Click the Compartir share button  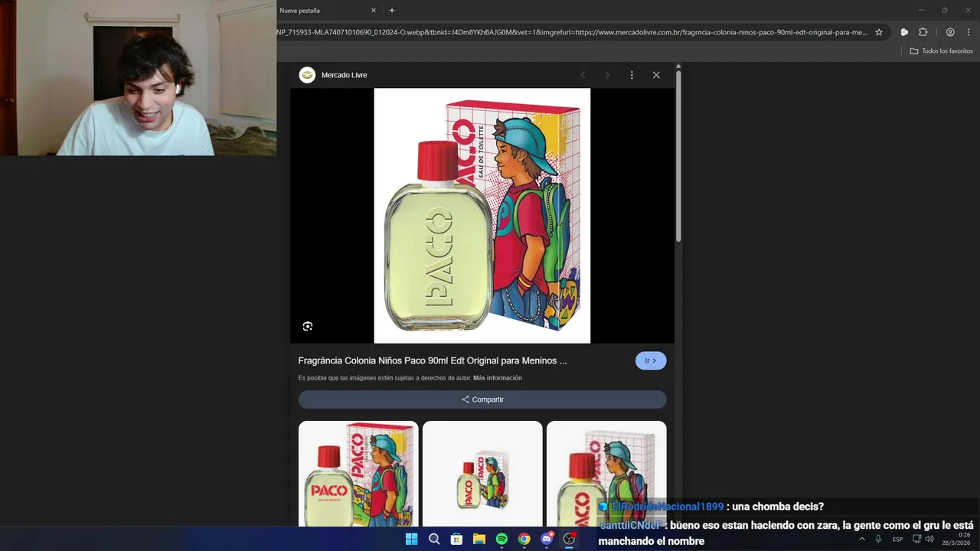(482, 399)
